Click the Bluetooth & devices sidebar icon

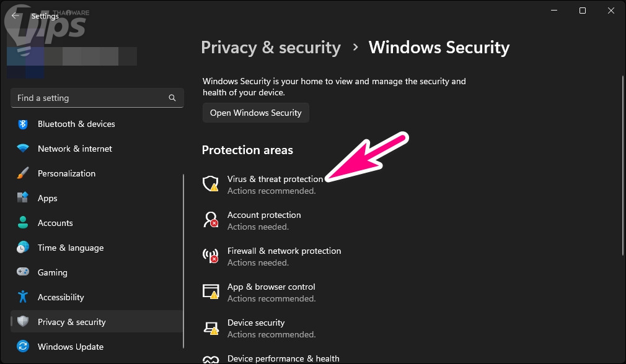pos(23,124)
